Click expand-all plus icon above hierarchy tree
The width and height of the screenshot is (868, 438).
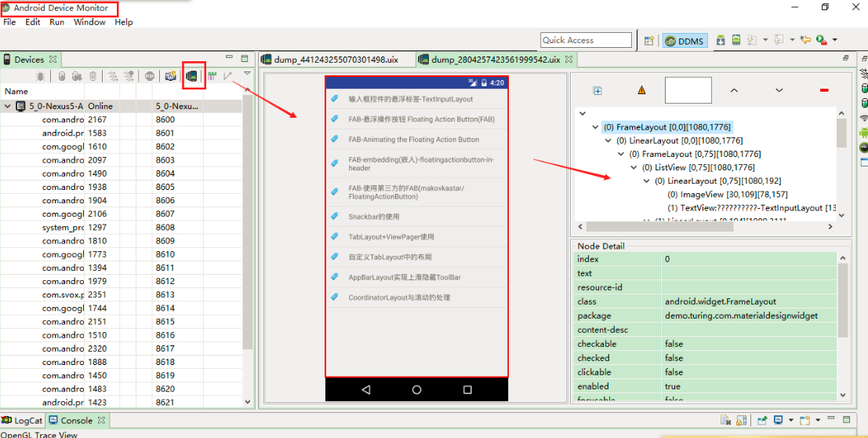click(597, 90)
